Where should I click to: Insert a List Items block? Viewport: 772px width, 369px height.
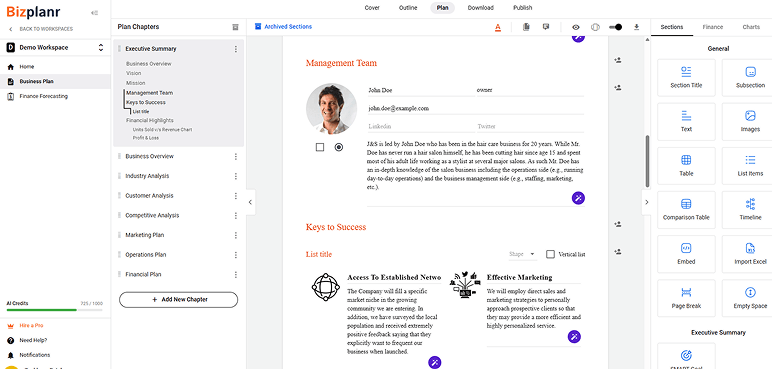click(747, 166)
